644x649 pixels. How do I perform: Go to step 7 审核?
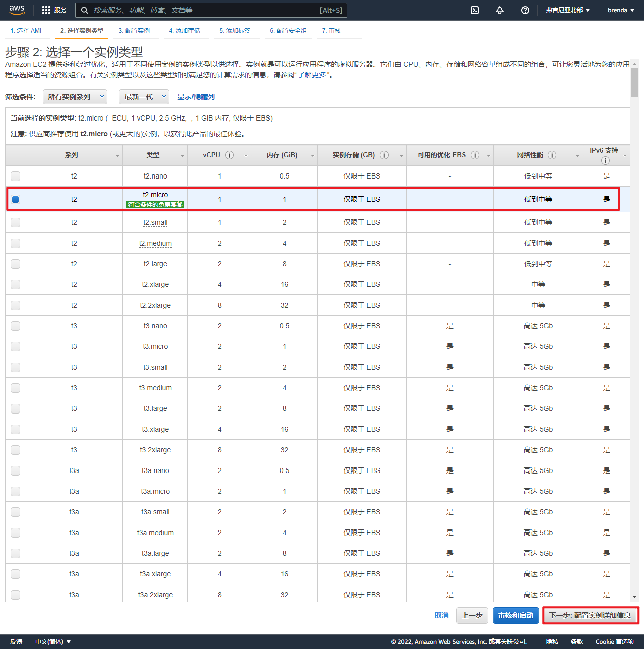[x=332, y=31]
